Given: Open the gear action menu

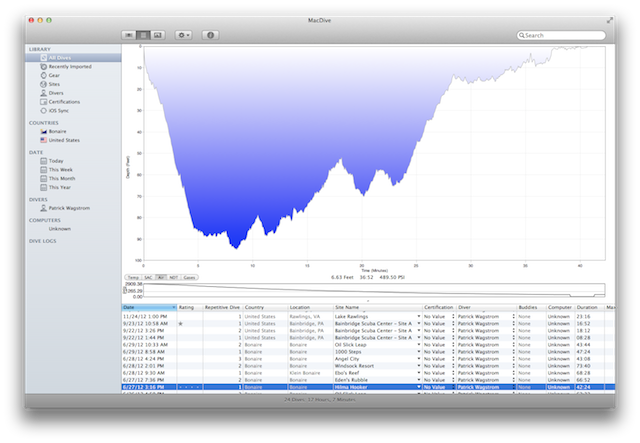Looking at the screenshot, I should pos(183,35).
